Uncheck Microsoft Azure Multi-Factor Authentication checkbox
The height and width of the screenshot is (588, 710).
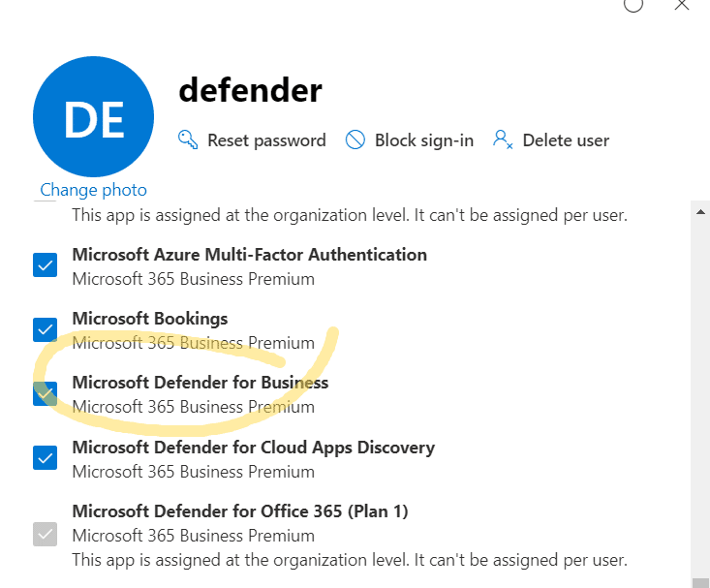coord(45,265)
